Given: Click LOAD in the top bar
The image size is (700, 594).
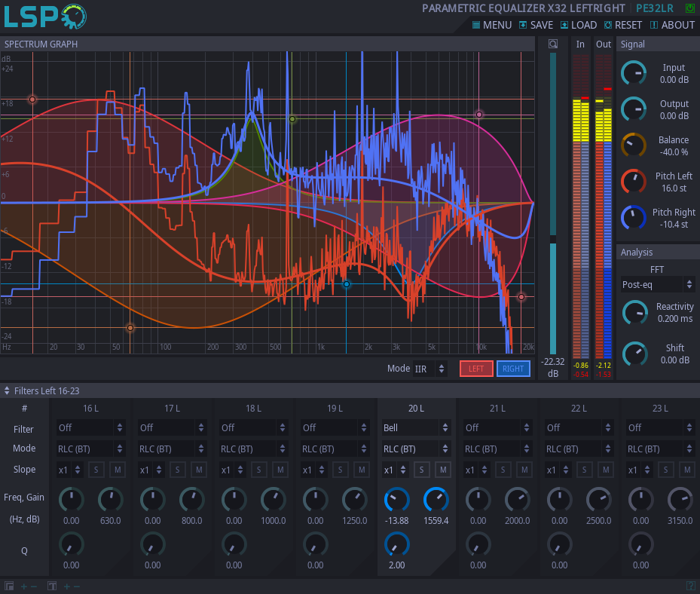Looking at the screenshot, I should 579,25.
